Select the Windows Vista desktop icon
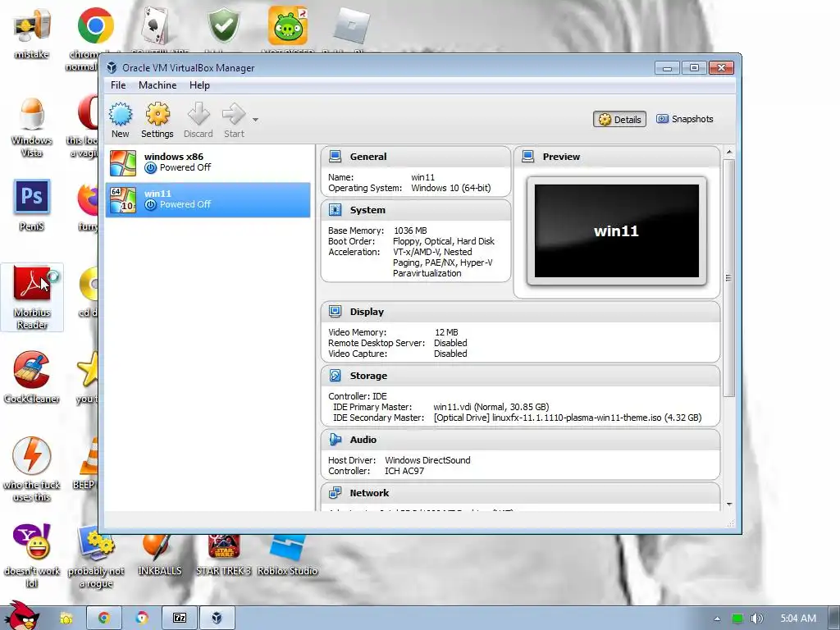840x630 pixels. tap(32, 126)
